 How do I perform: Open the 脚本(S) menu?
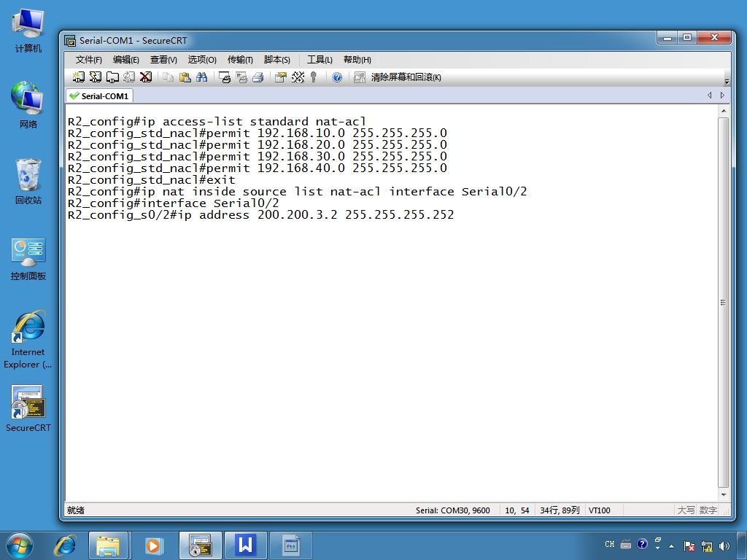276,60
